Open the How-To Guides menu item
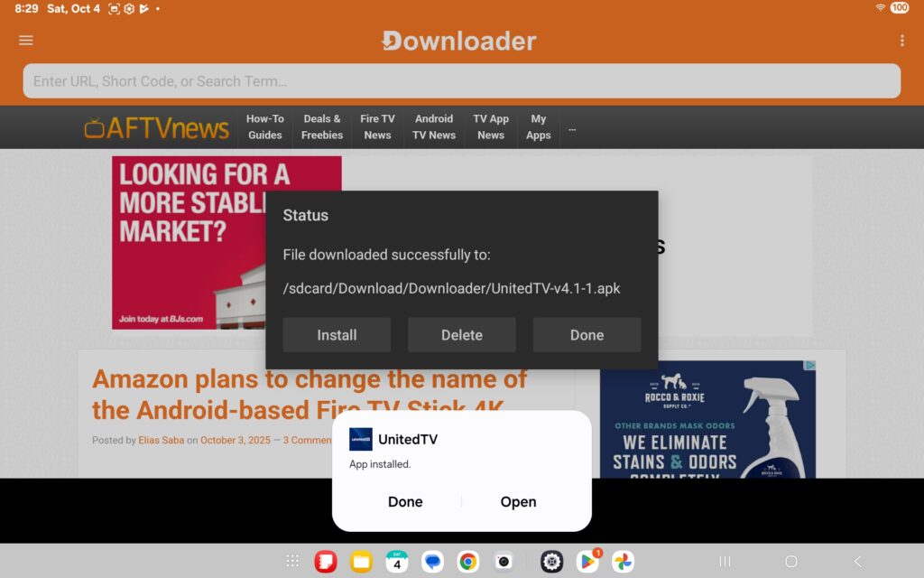 (x=265, y=127)
